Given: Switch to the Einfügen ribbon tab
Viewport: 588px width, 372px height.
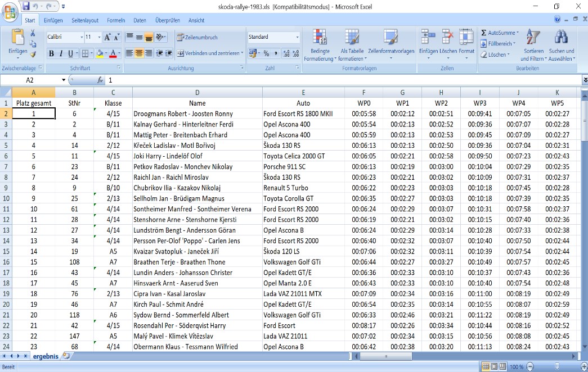Looking at the screenshot, I should tap(53, 20).
